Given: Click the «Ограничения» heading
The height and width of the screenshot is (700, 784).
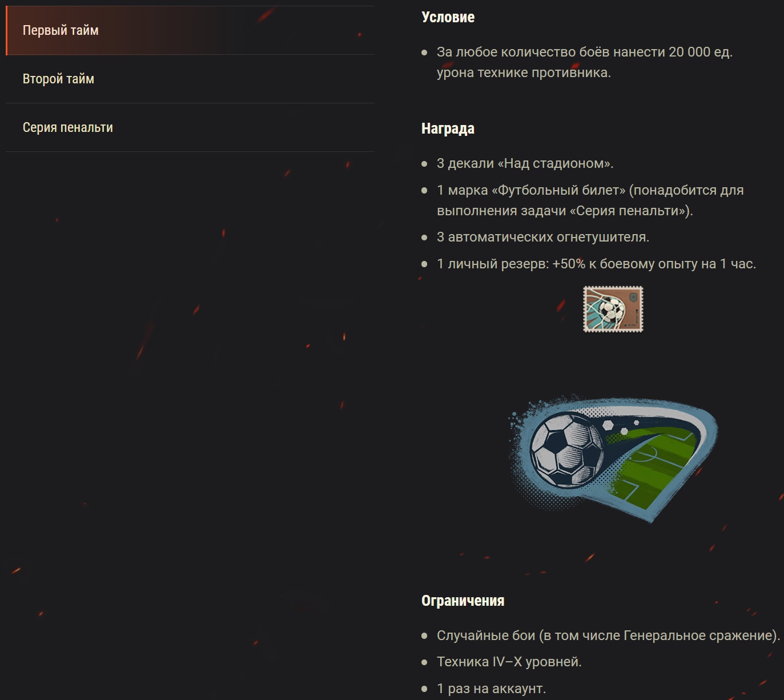Looking at the screenshot, I should [463, 601].
